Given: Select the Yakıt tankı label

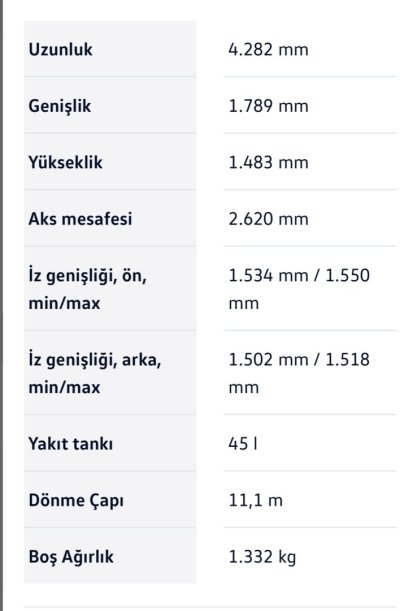Looking at the screenshot, I should (70, 444).
